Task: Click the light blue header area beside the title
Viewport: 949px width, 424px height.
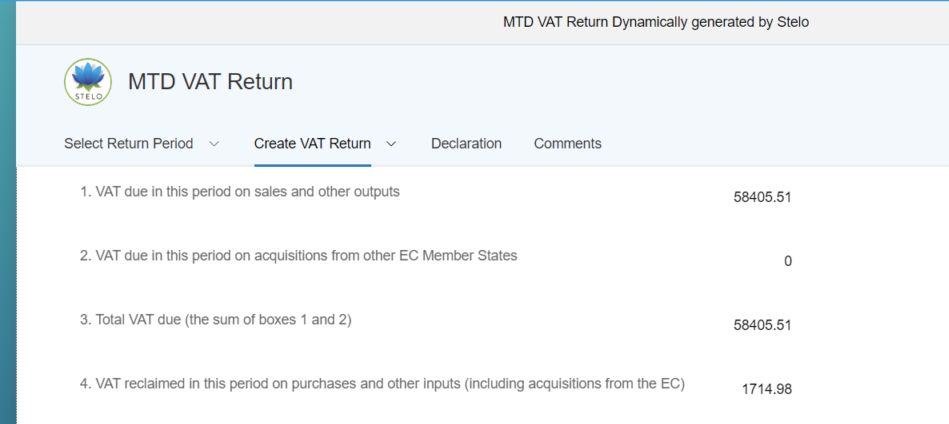Action: pos(605,82)
